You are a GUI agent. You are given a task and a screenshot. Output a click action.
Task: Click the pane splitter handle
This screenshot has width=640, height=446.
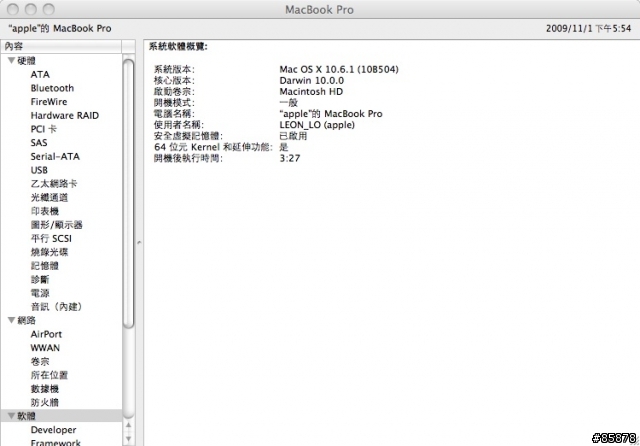coord(139,242)
